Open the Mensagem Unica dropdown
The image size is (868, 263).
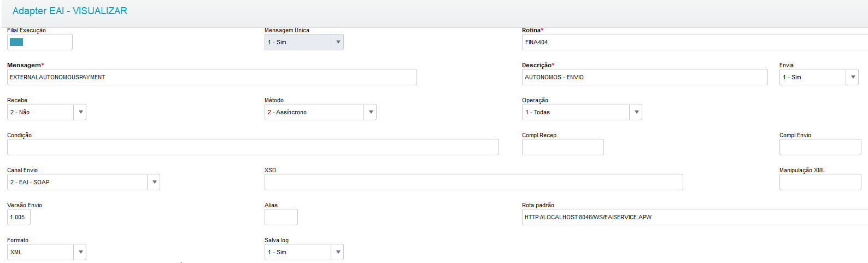[x=338, y=42]
